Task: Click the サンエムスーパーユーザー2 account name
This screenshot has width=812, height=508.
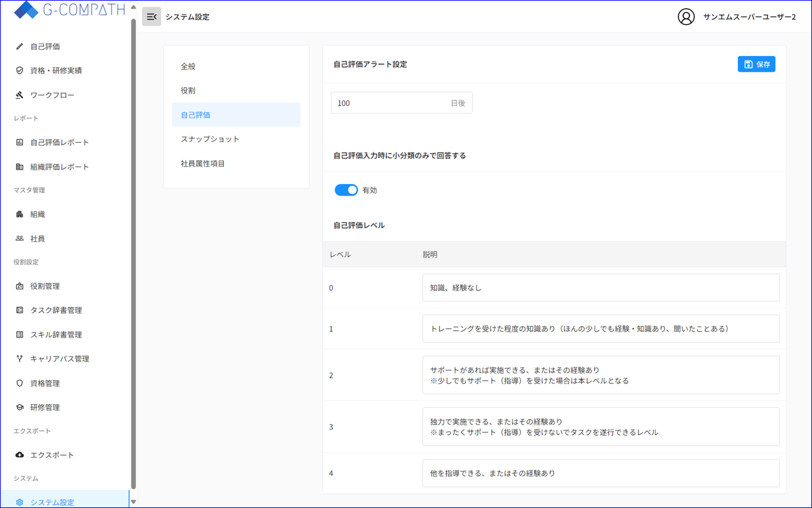Action: coord(749,17)
